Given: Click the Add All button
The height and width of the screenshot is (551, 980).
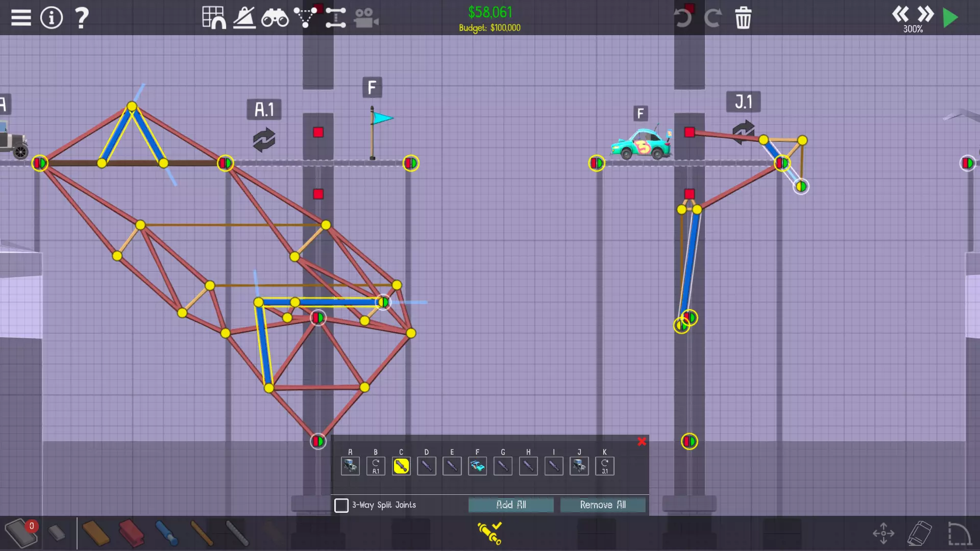Looking at the screenshot, I should click(x=511, y=505).
